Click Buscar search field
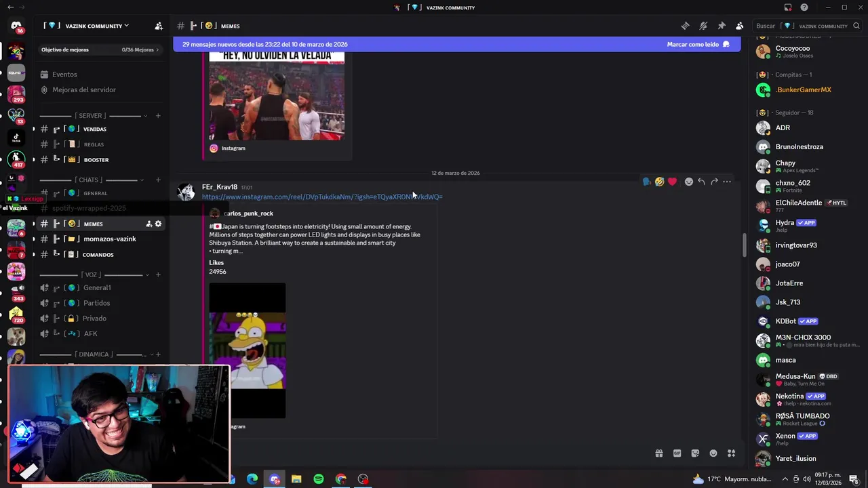The width and height of the screenshot is (868, 488). coord(808,26)
